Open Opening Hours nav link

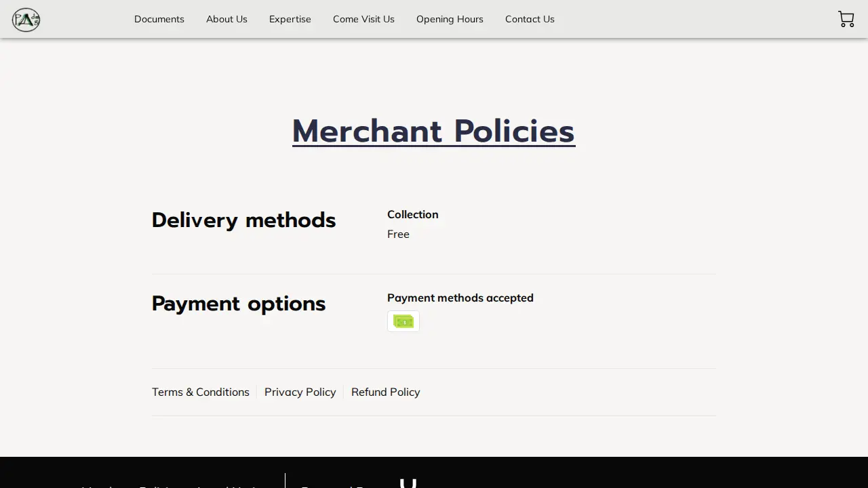[x=450, y=19]
